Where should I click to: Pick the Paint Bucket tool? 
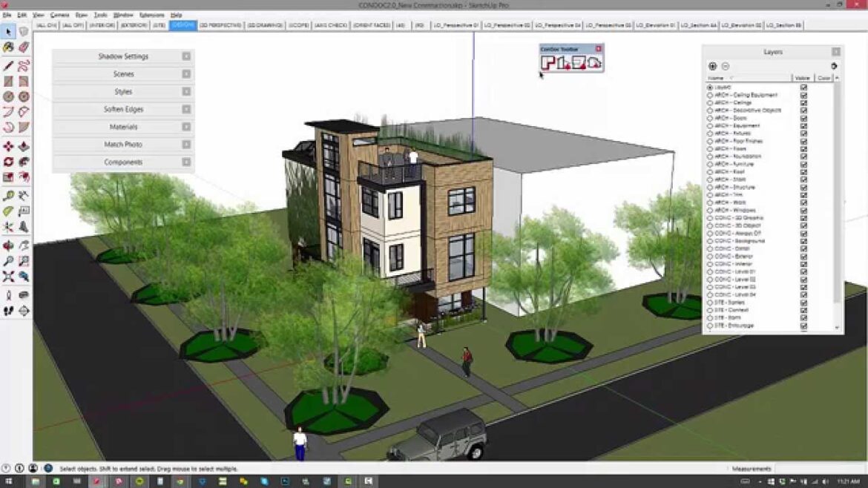(x=8, y=47)
